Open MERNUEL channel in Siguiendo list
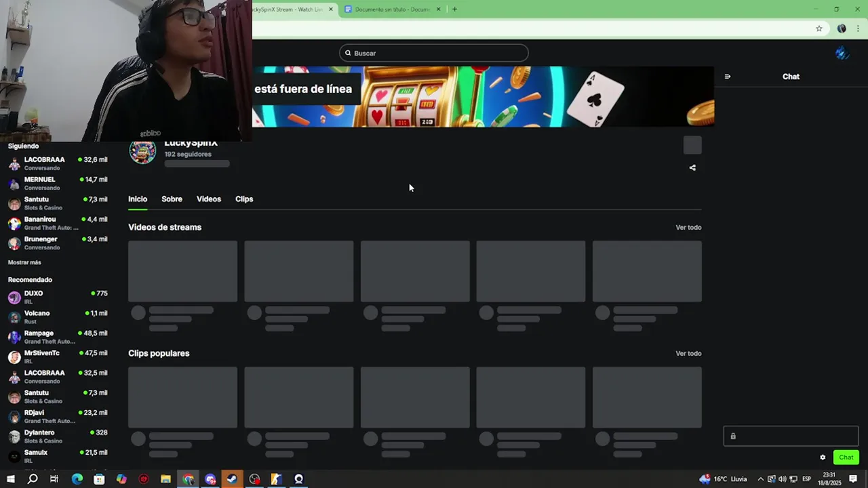Screen dimensions: 868x488 click(x=58, y=183)
